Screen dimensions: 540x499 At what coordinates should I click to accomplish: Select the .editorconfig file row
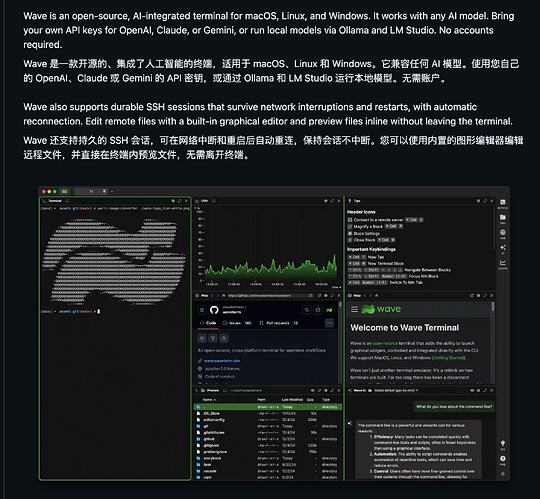click(268, 420)
